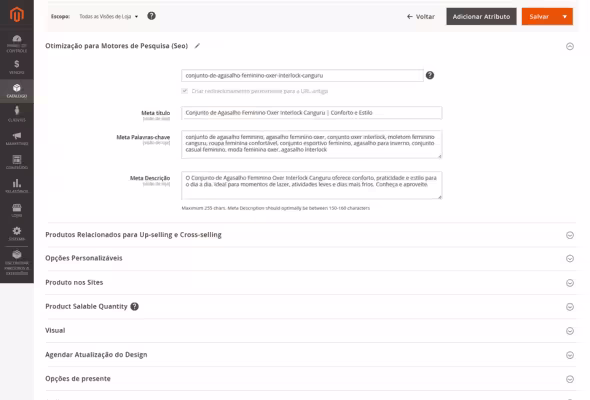Click the help icon beside URL key field
This screenshot has height=400, width=590.
[x=430, y=75]
